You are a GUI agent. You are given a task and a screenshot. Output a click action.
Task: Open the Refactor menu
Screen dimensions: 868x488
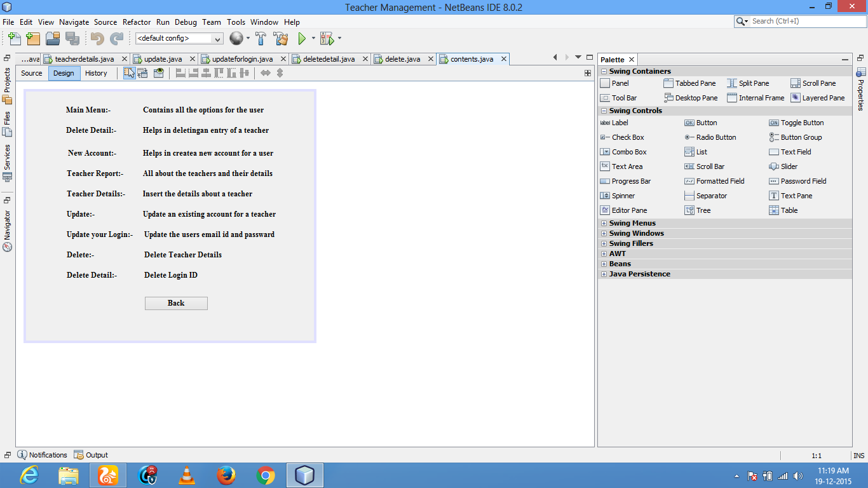(137, 22)
